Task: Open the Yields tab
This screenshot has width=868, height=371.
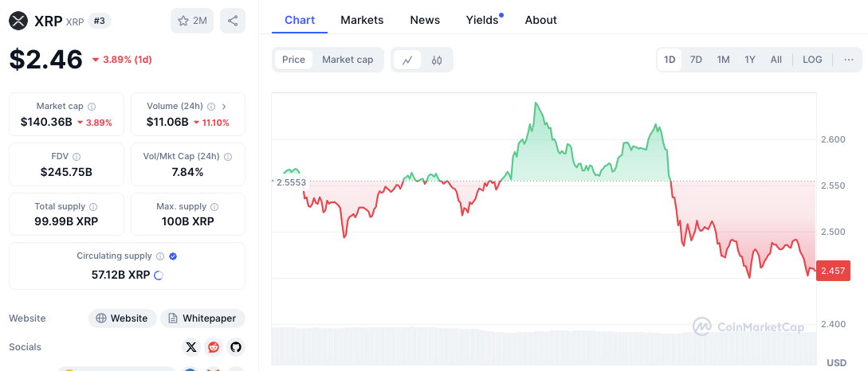Action: pyautogui.click(x=482, y=20)
